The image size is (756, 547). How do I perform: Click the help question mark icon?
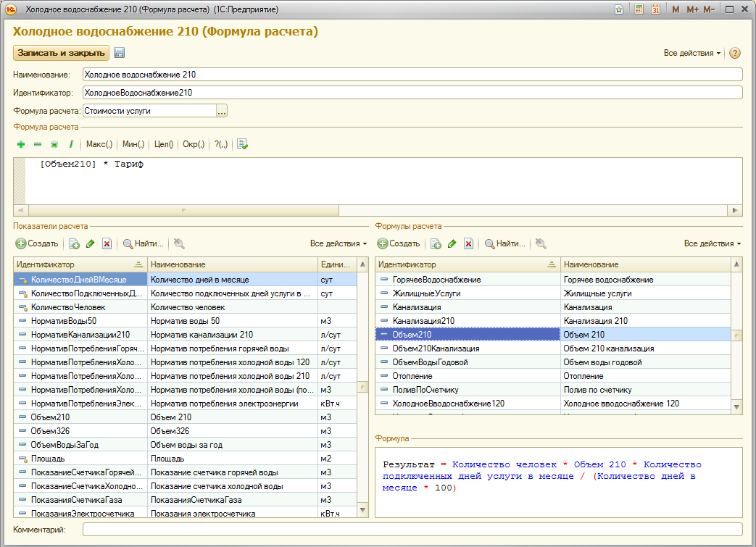click(734, 53)
